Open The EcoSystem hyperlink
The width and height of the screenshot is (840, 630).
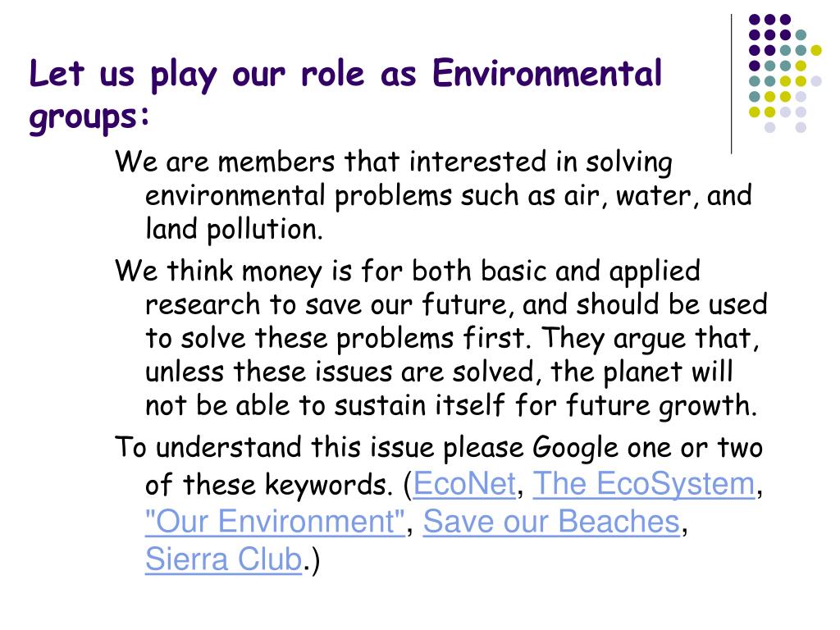point(644,484)
